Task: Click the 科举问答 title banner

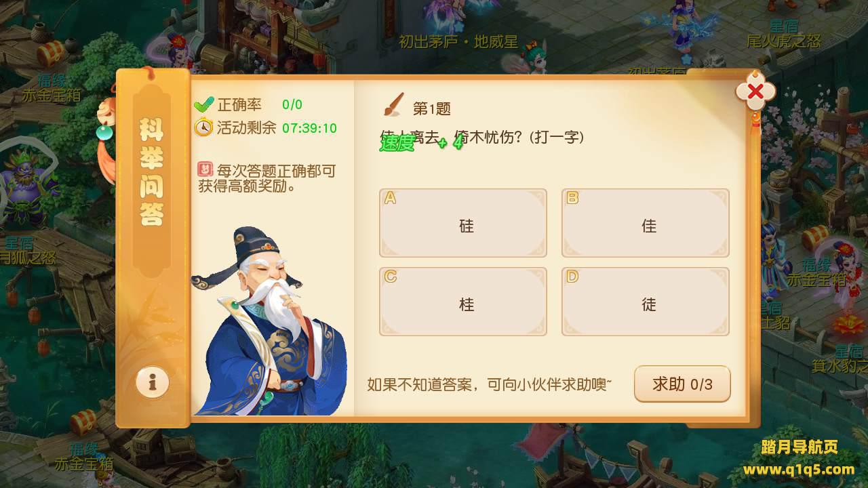Action: tap(152, 171)
